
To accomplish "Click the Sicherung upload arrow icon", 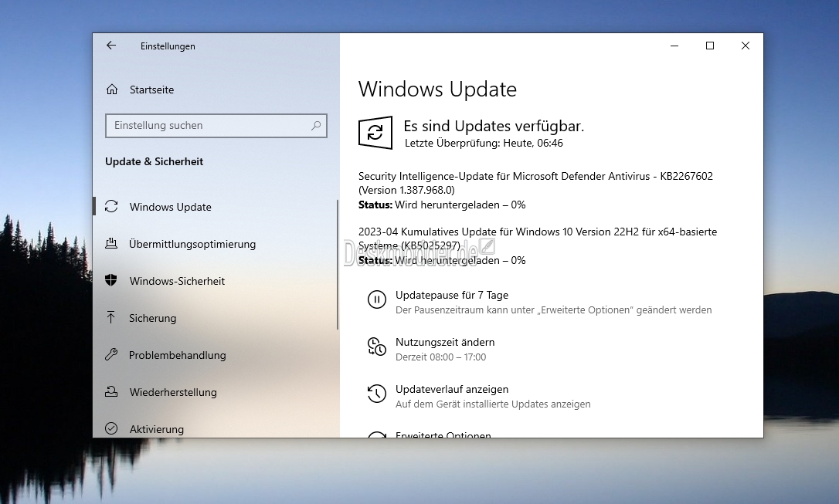I will (x=110, y=317).
